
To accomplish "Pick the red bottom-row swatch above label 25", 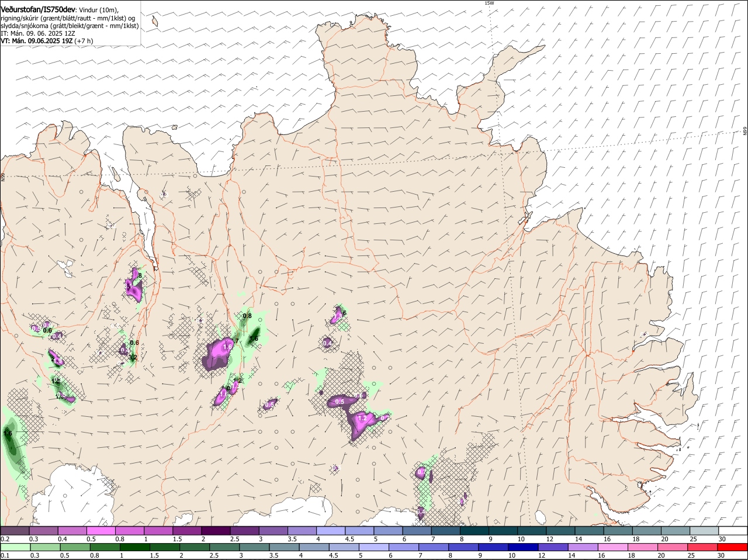I will coord(704,547).
